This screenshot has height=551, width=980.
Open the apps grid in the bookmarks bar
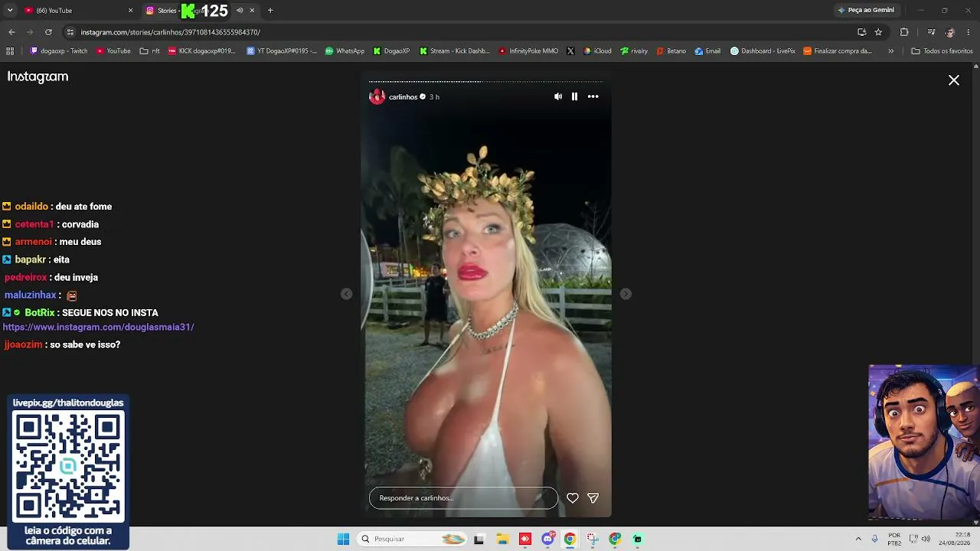click(x=10, y=51)
